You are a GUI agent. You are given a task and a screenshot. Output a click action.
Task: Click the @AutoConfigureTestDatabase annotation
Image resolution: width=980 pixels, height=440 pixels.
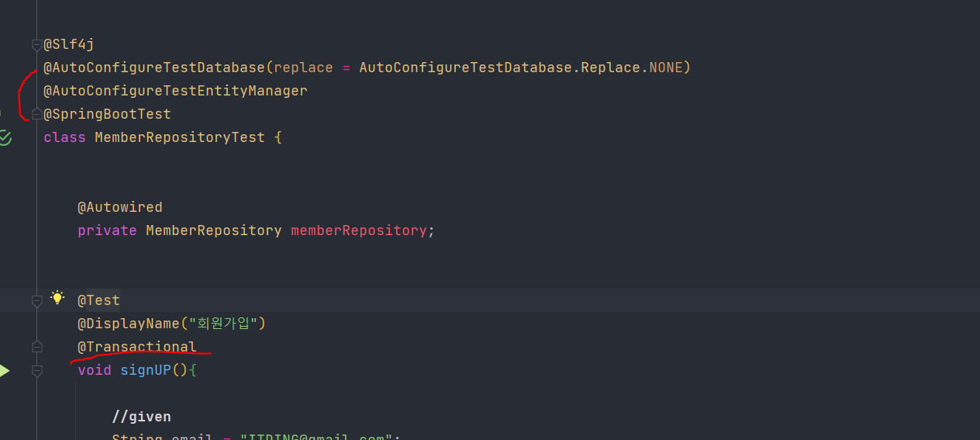[x=154, y=68]
